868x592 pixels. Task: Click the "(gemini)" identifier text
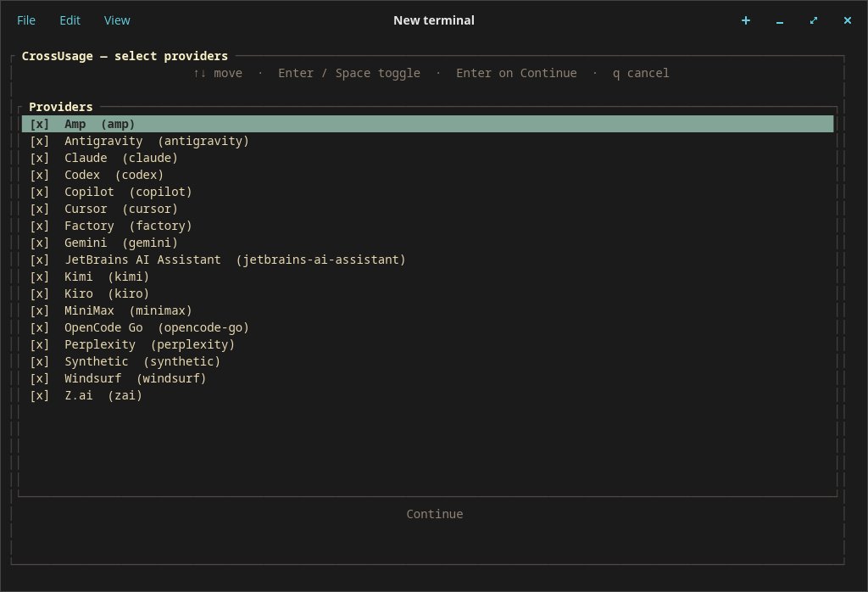coord(150,243)
